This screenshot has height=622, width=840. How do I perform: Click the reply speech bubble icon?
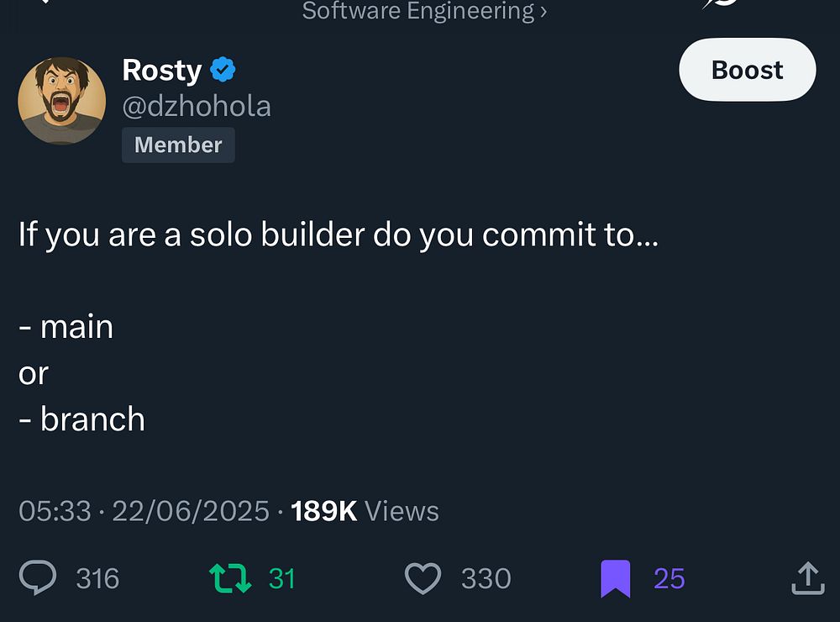click(x=38, y=578)
